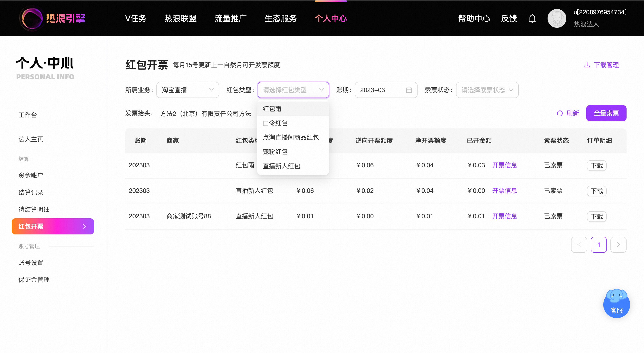Open 保证金管理 in sidebar
The width and height of the screenshot is (644, 353).
click(x=34, y=280)
